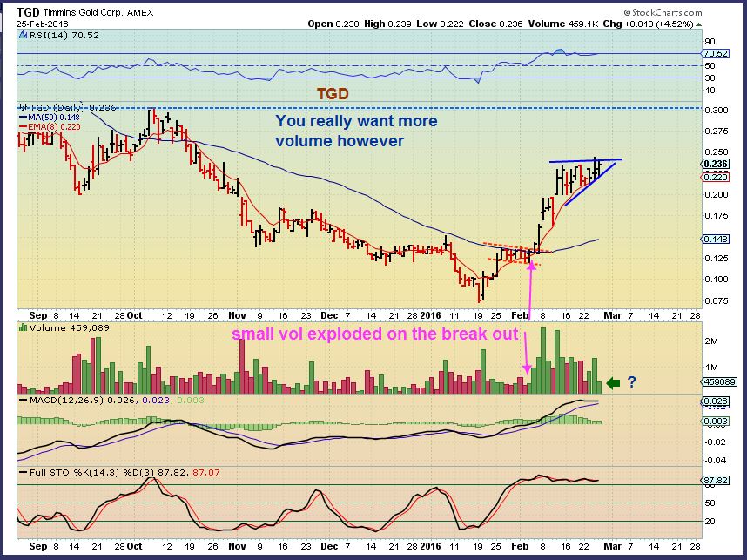Click the -0.04 MACD axis label

[716, 461]
